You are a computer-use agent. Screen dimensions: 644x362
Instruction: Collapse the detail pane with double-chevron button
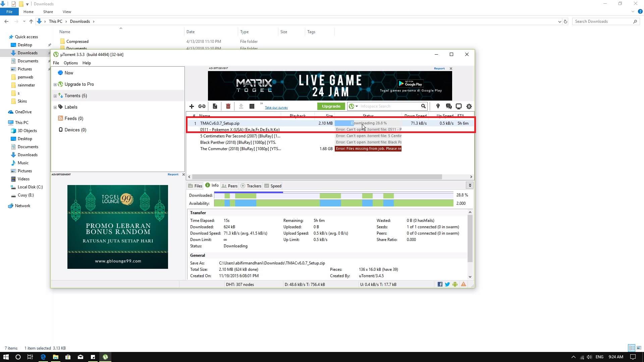pos(470,185)
